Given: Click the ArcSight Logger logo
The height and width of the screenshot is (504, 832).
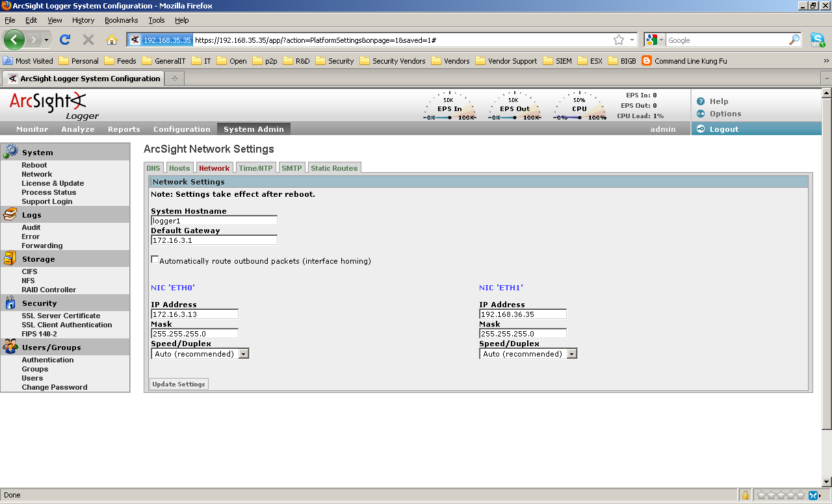Looking at the screenshot, I should tap(55, 106).
